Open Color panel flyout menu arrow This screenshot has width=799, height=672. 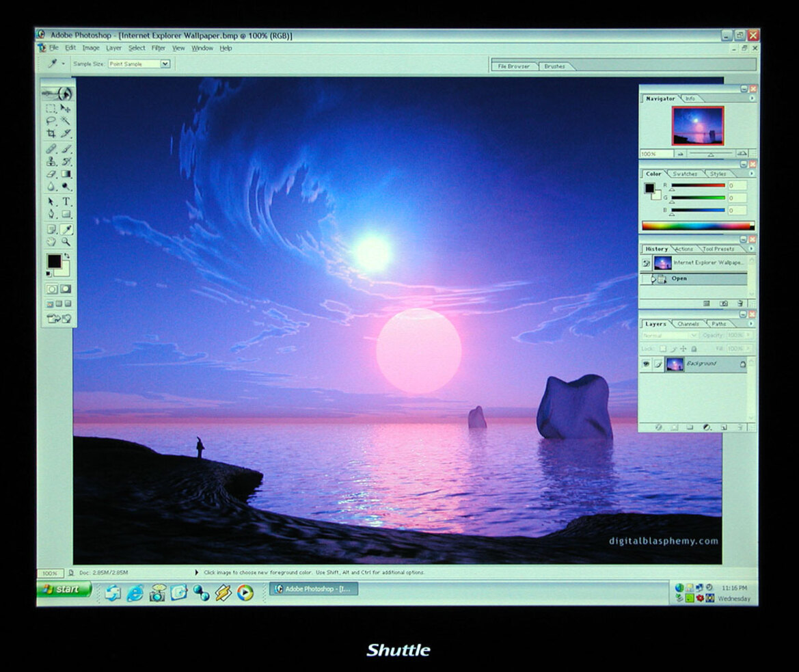(x=752, y=174)
